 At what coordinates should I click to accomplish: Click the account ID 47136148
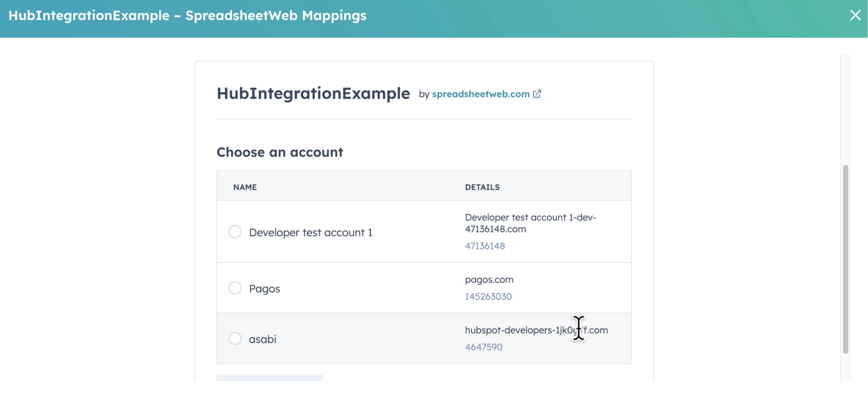tap(485, 246)
